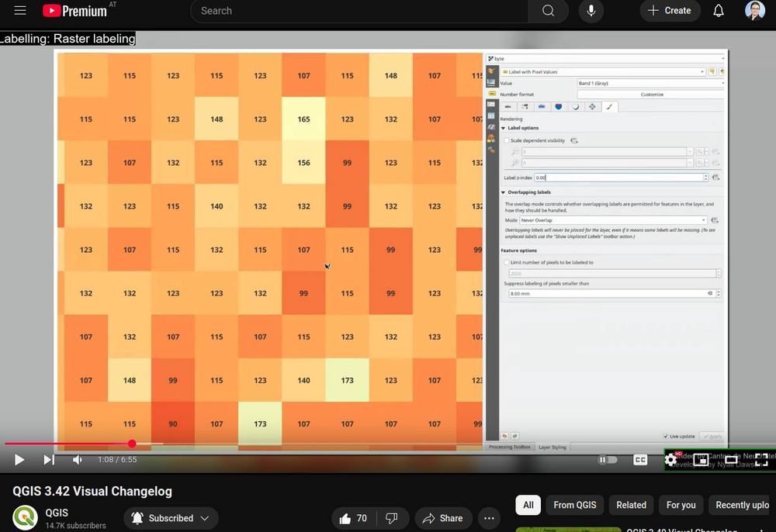The width and height of the screenshot is (776, 532).
Task: Start voice search with microphone icon
Action: [591, 11]
